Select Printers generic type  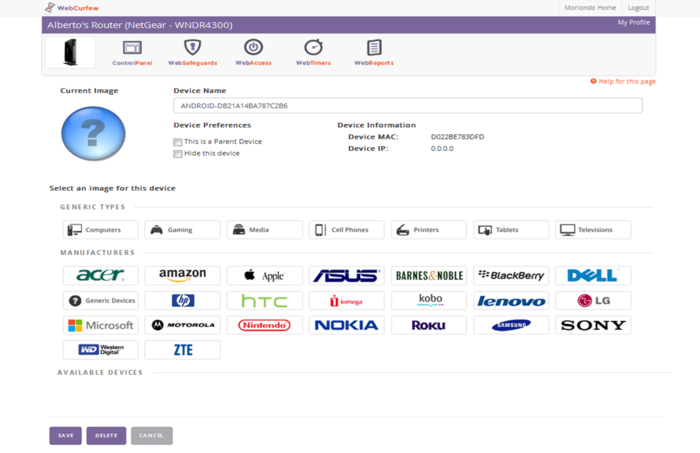[429, 230]
